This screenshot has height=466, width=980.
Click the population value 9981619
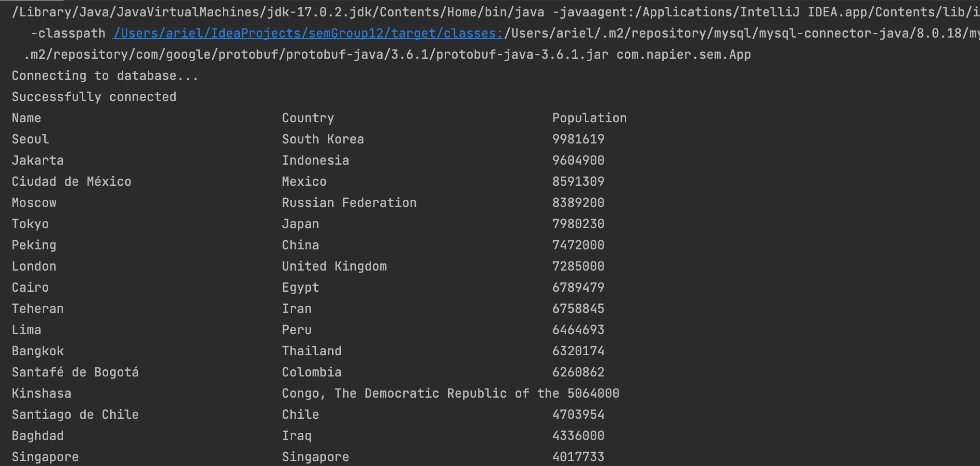click(x=578, y=139)
